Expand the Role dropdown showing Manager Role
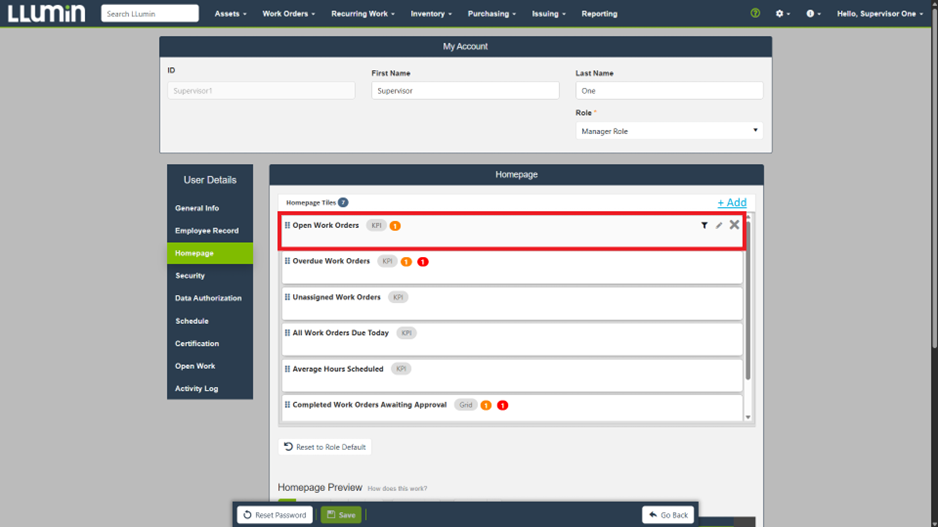Screen dimensions: 938x527 click(669, 130)
